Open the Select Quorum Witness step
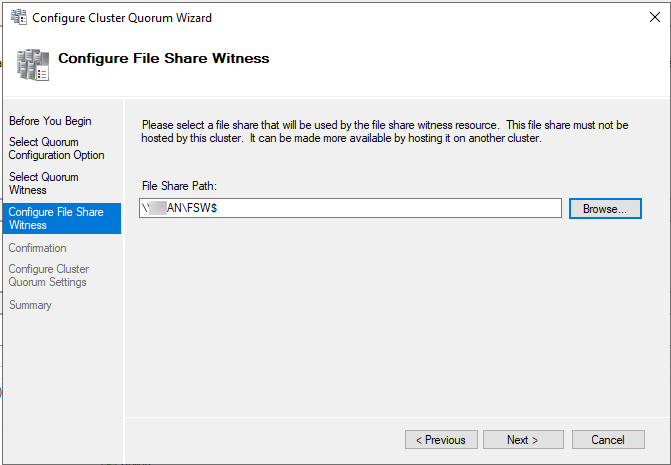671x465 pixels. [43, 184]
